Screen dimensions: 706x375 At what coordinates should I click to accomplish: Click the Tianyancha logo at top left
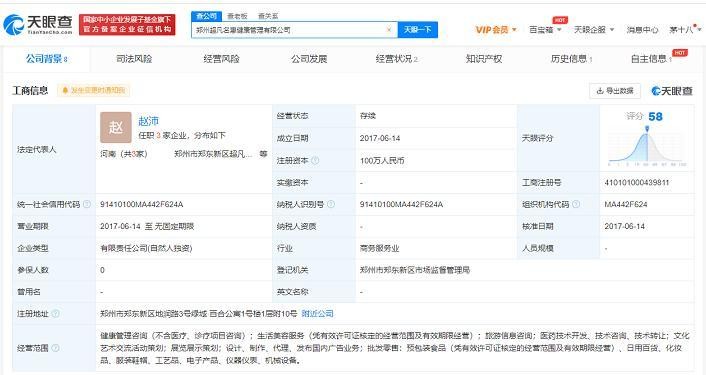pyautogui.click(x=38, y=24)
